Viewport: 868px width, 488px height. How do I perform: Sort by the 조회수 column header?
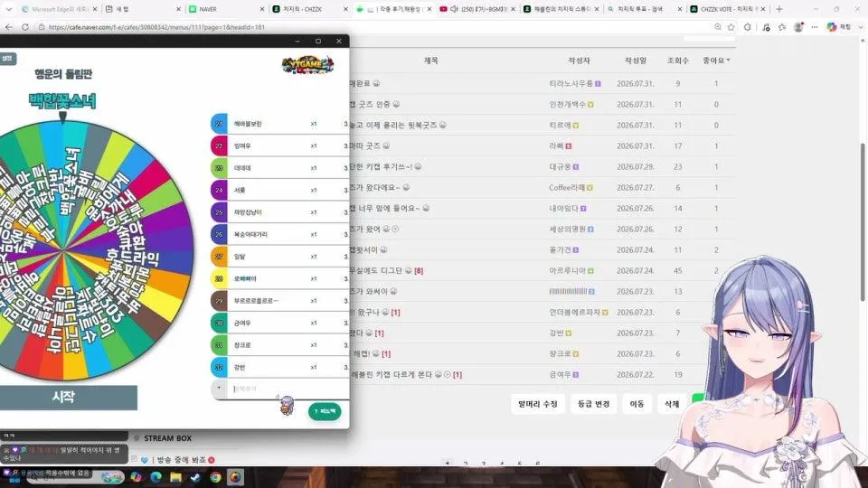point(677,61)
